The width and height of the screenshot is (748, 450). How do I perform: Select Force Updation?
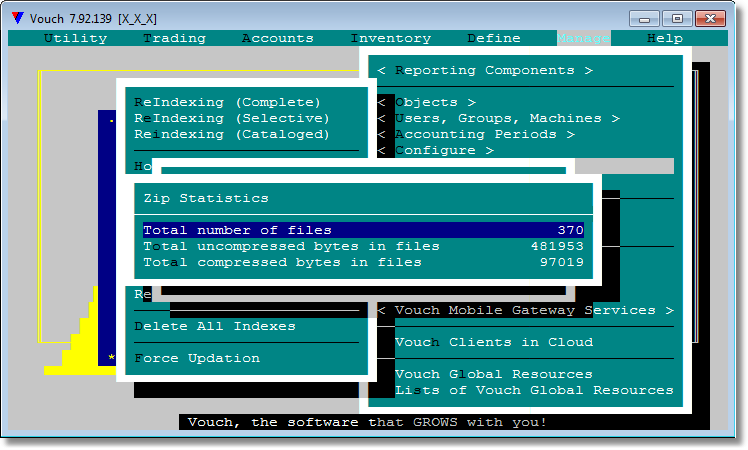(x=197, y=359)
